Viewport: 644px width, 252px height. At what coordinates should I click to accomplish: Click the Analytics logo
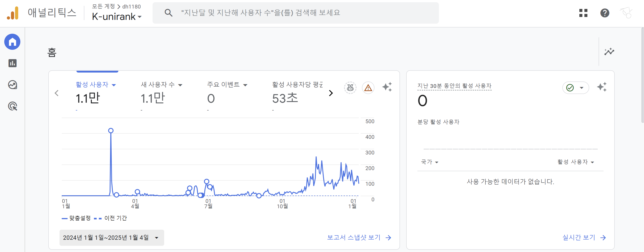click(x=13, y=13)
